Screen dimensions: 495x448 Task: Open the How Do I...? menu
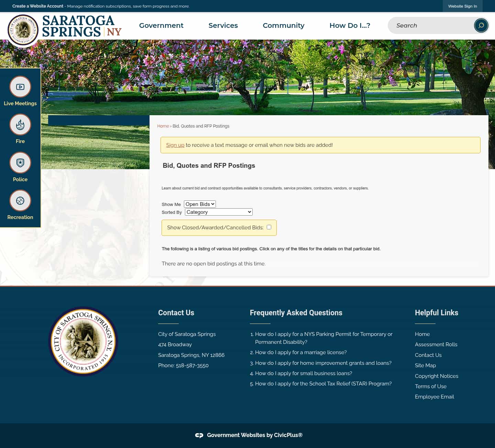350,25
